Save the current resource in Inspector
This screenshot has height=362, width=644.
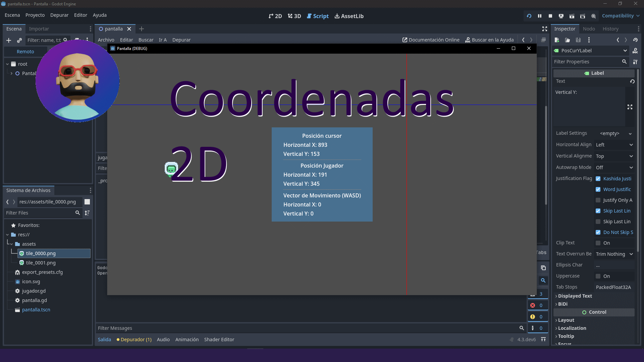(578, 40)
